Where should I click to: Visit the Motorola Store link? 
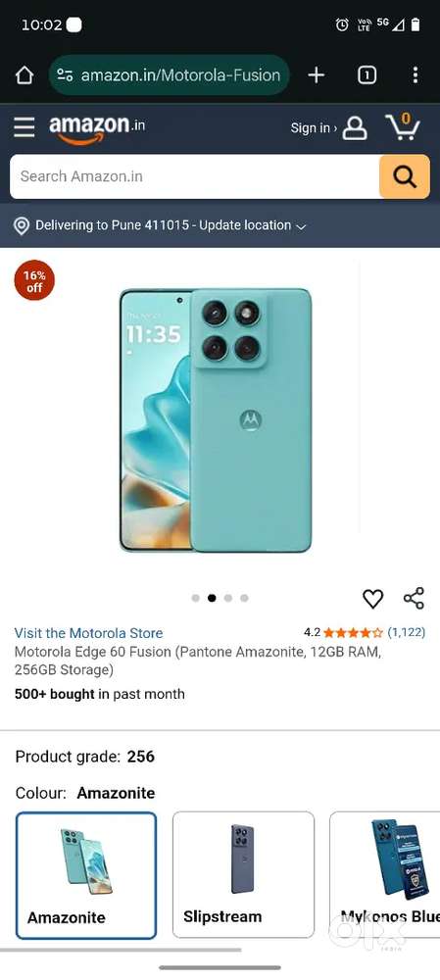pos(88,633)
